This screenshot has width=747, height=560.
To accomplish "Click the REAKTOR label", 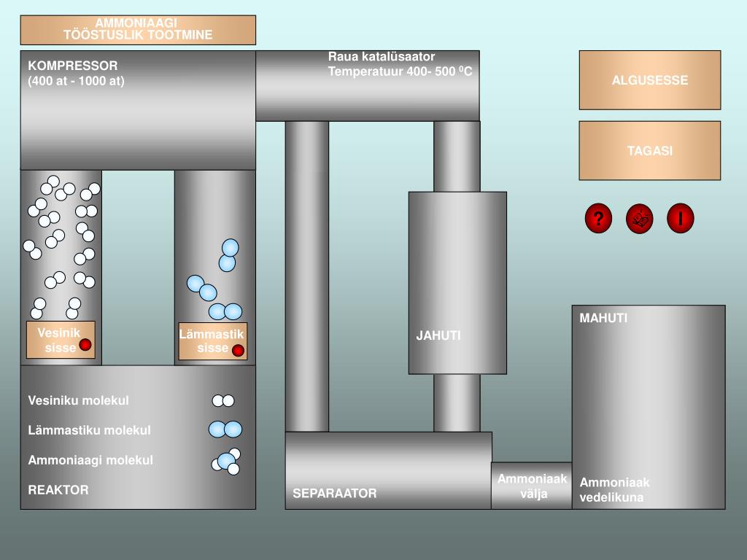I will (x=58, y=490).
